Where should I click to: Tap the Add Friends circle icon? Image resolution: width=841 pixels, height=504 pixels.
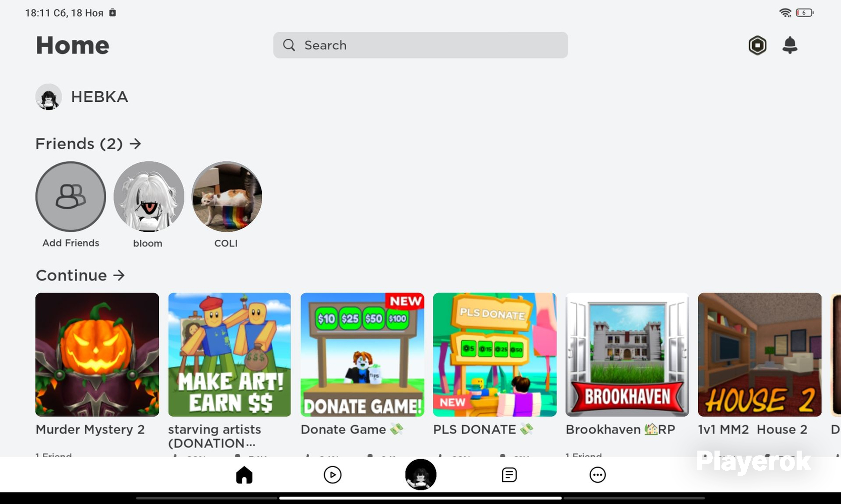(x=71, y=197)
